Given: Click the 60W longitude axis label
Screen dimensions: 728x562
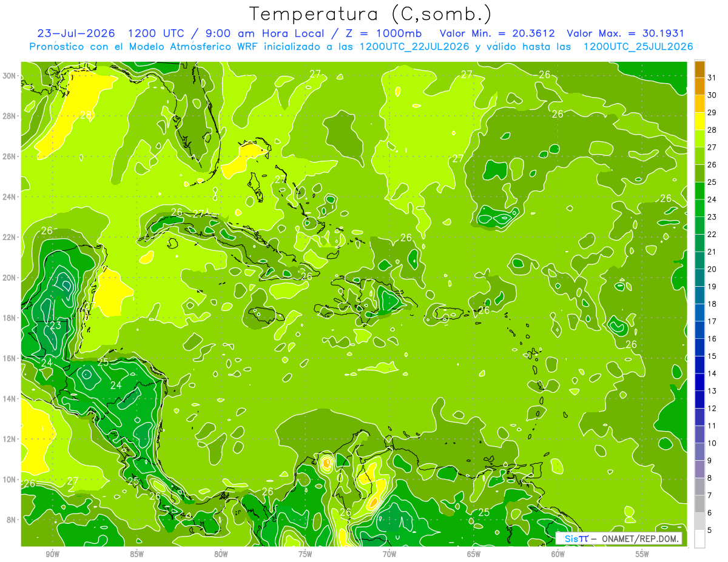Looking at the screenshot, I should click(x=558, y=554).
